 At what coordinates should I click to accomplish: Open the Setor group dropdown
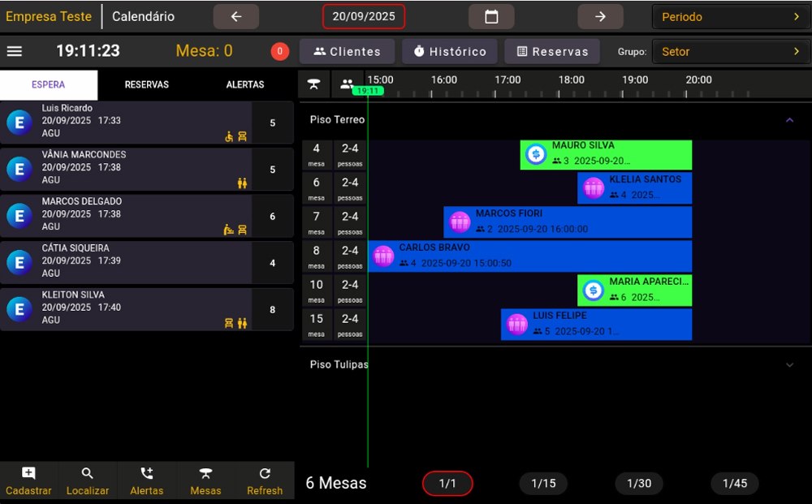click(x=731, y=51)
